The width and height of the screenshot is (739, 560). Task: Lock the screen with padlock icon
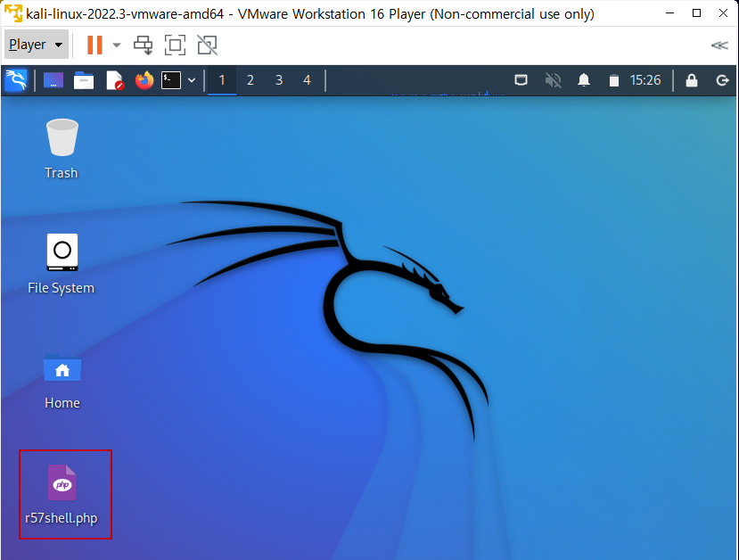(x=692, y=80)
